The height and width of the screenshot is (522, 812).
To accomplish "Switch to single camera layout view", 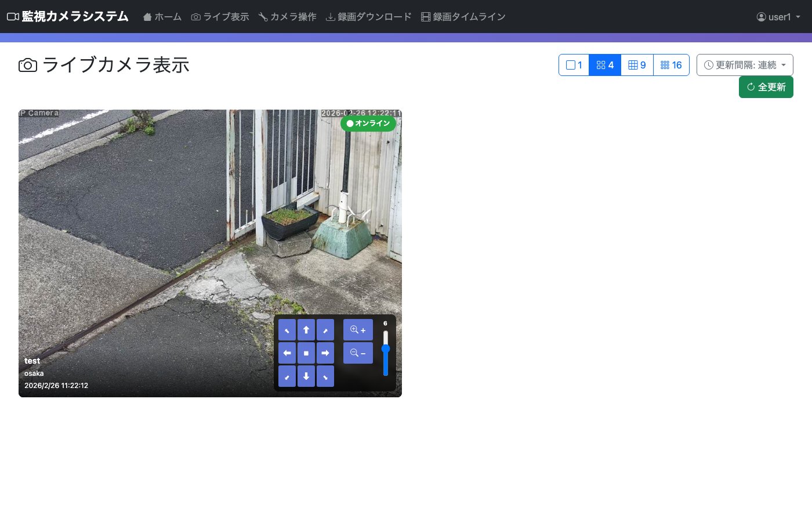I will click(x=574, y=65).
